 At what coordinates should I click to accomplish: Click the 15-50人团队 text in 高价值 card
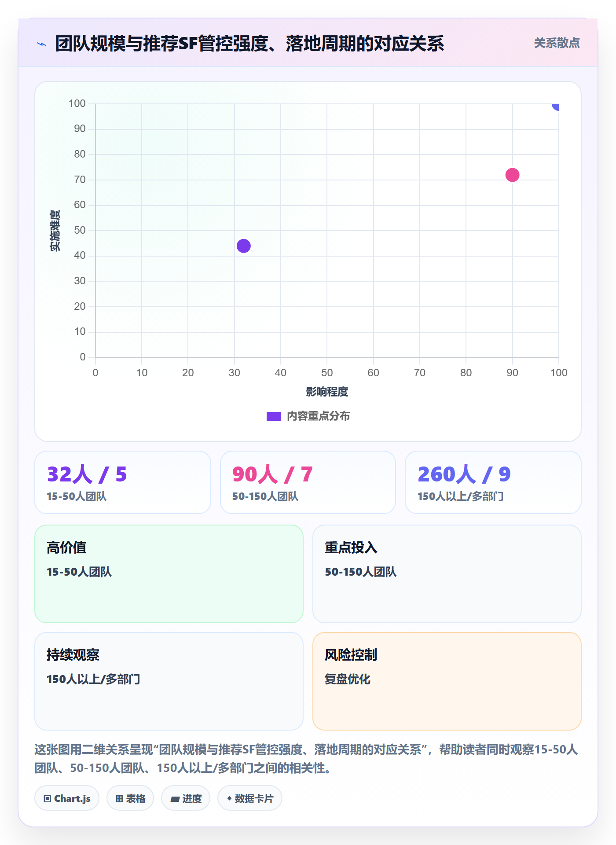pyautogui.click(x=79, y=572)
